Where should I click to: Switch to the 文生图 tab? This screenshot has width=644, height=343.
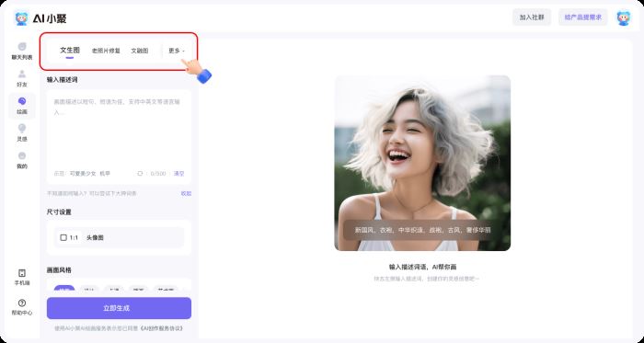(x=70, y=51)
